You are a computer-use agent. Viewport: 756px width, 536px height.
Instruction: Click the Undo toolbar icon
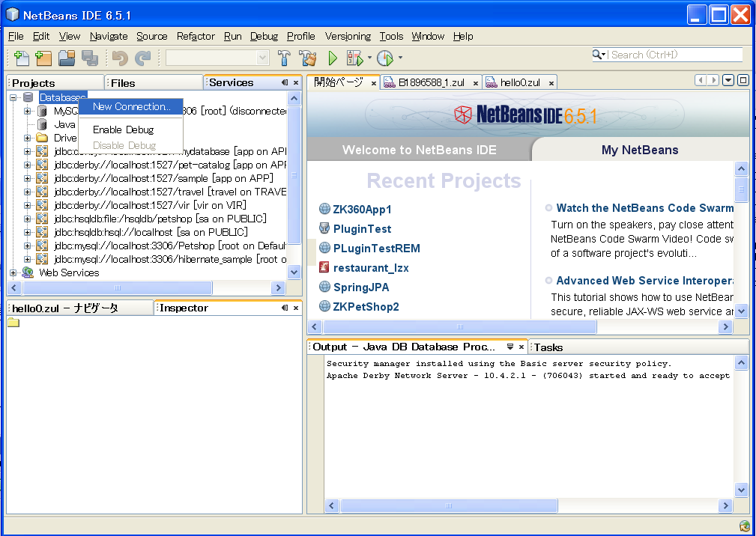coord(120,58)
